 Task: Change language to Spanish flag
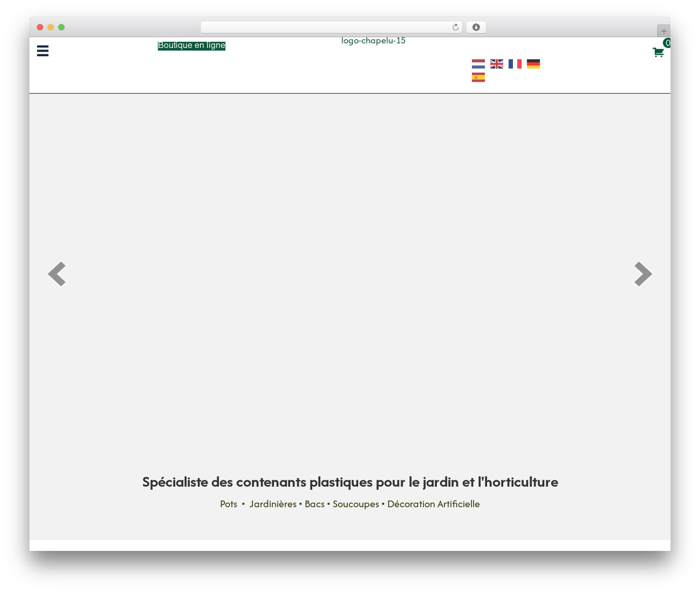click(x=478, y=78)
